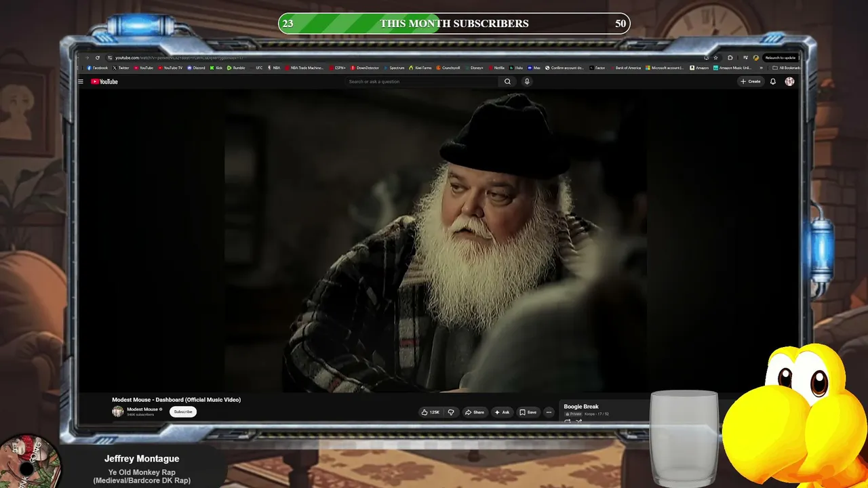
Task: Start voice search with microphone icon
Action: pos(527,81)
